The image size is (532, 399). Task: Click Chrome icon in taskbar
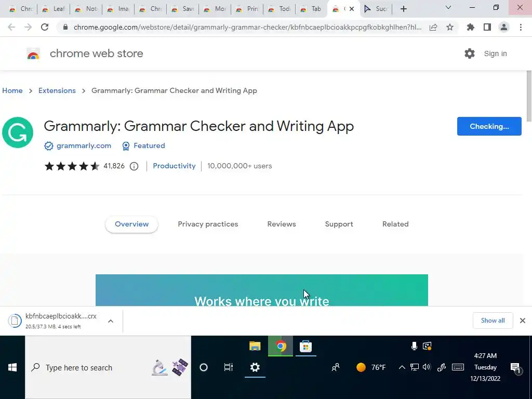[x=281, y=346]
